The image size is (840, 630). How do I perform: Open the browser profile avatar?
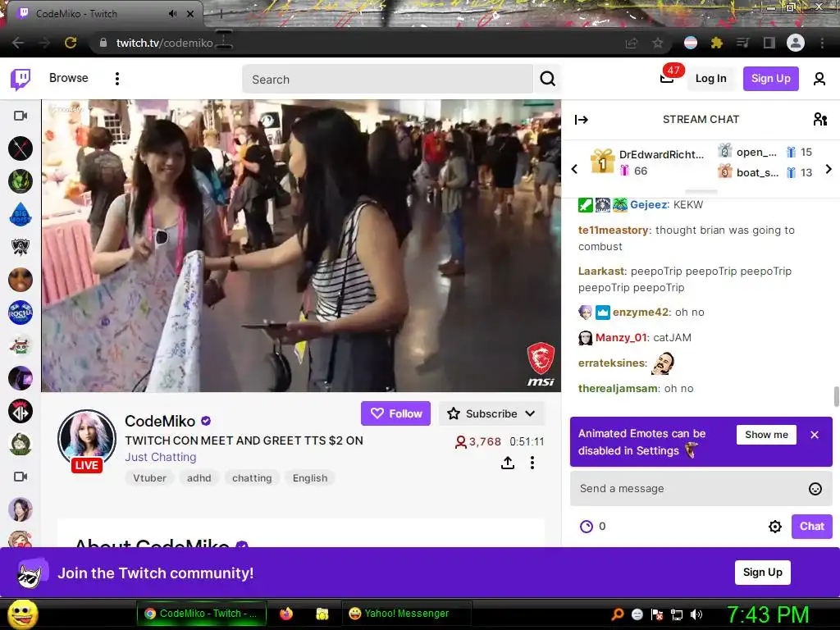(795, 43)
